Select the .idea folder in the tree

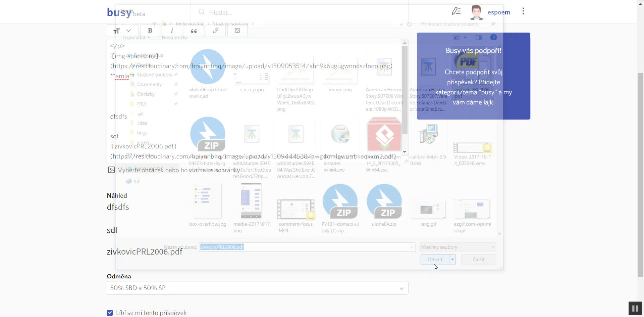[x=142, y=123]
